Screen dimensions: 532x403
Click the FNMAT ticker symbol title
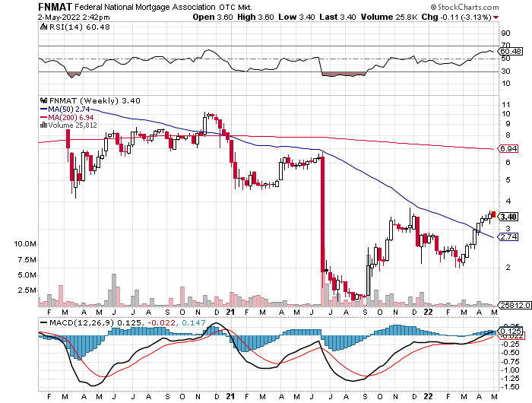tap(55, 7)
